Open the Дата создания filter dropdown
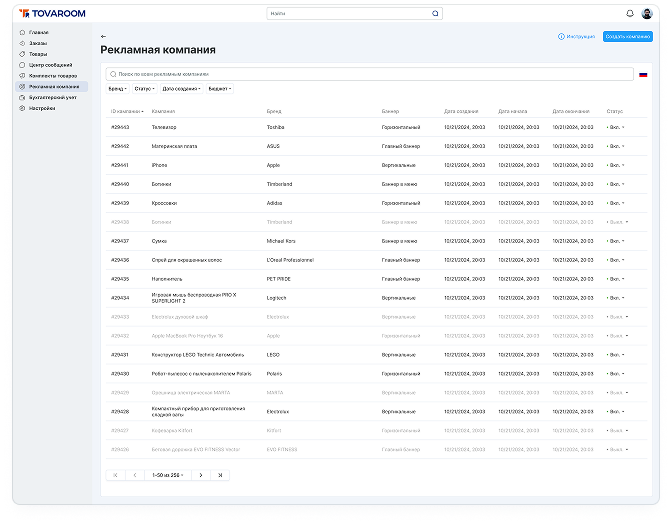The image size is (672, 525). coord(181,89)
